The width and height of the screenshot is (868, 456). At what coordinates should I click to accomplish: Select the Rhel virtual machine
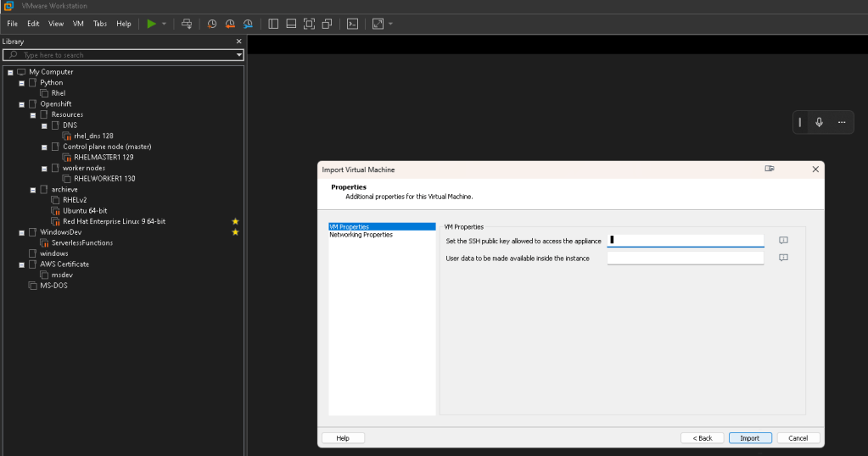pos(59,93)
